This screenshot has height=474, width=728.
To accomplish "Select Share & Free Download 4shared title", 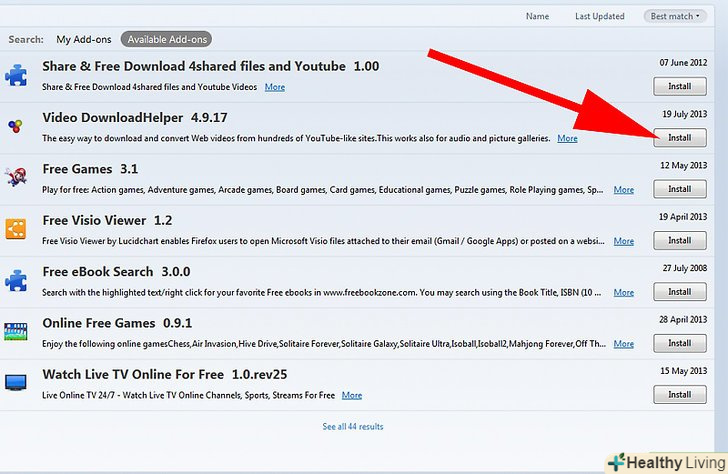I will click(x=211, y=66).
